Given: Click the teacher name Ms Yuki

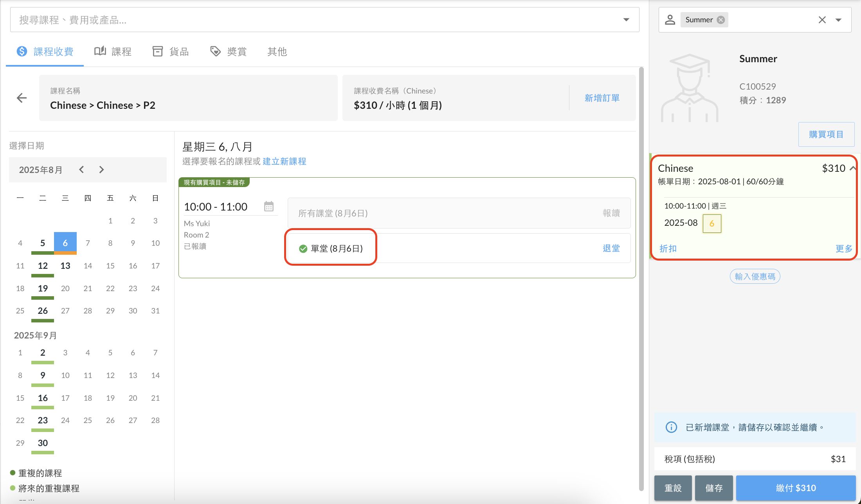Looking at the screenshot, I should pos(197,223).
